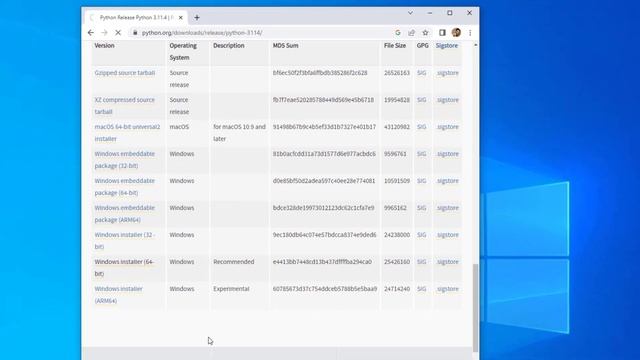The width and height of the screenshot is (640, 360).
Task: Select file size 43120982
Action: (x=397, y=127)
